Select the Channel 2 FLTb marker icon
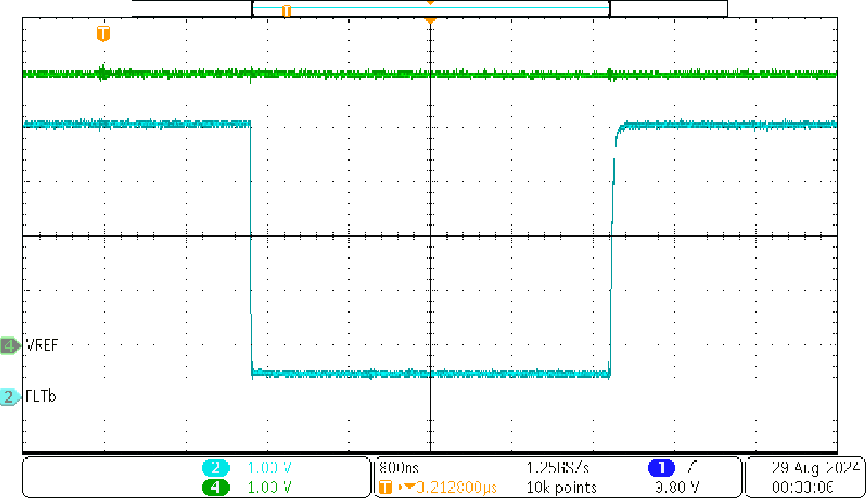 (x=7, y=397)
